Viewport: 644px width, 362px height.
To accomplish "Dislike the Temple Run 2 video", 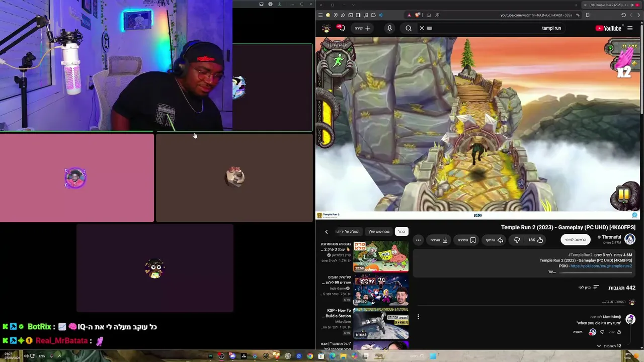I will point(517,240).
